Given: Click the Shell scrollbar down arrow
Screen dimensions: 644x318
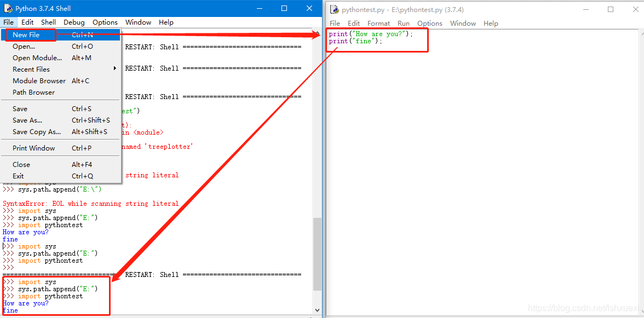Looking at the screenshot, I should (317, 310).
